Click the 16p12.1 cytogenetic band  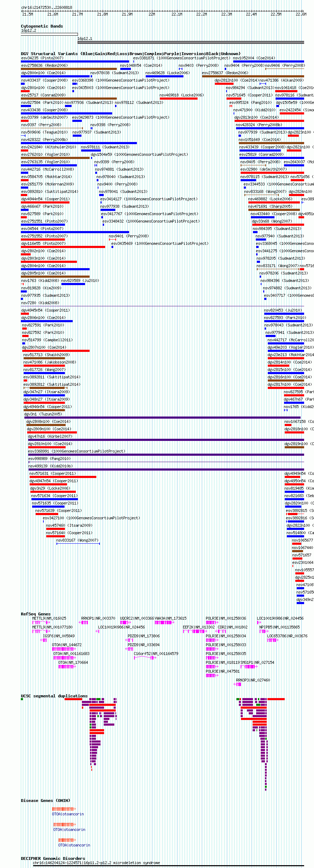tap(191, 42)
